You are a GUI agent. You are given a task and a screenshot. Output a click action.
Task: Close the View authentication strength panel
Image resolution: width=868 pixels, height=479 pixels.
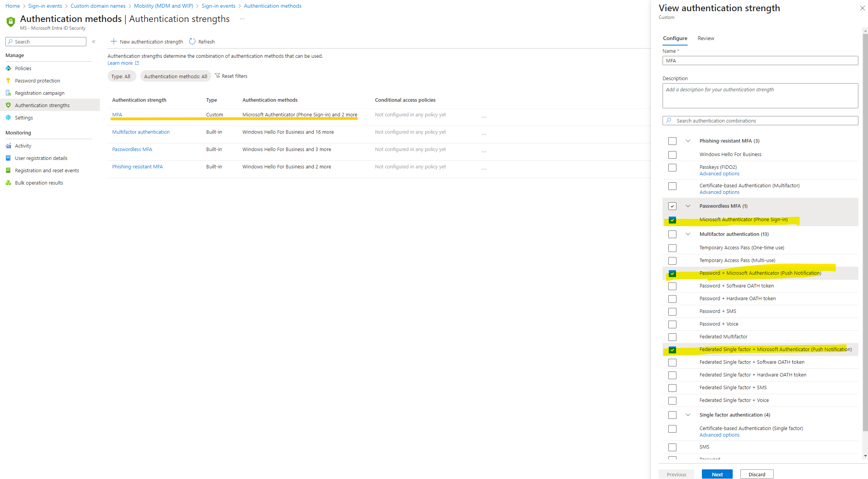(x=863, y=8)
